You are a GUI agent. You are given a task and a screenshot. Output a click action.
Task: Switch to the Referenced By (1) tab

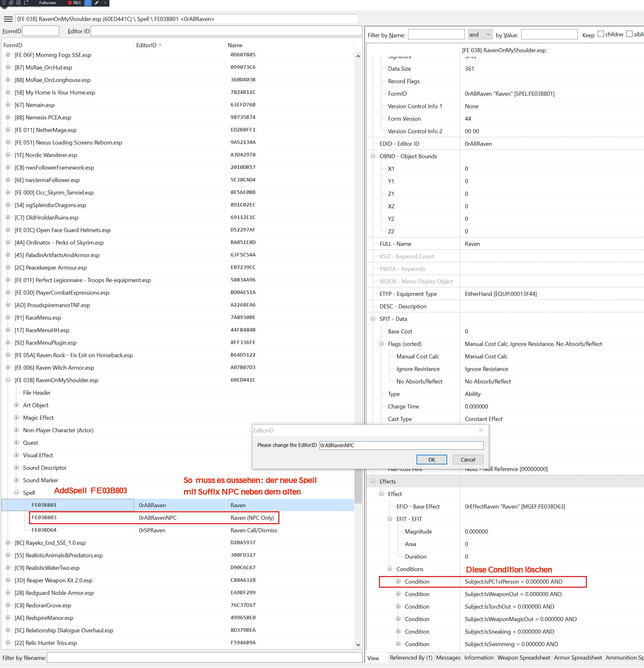tap(411, 657)
